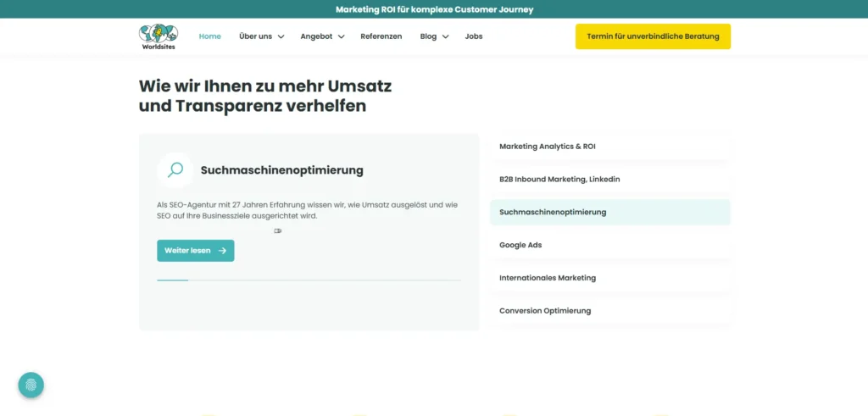Click the magnifying glass search icon
The image size is (868, 416).
click(x=175, y=169)
